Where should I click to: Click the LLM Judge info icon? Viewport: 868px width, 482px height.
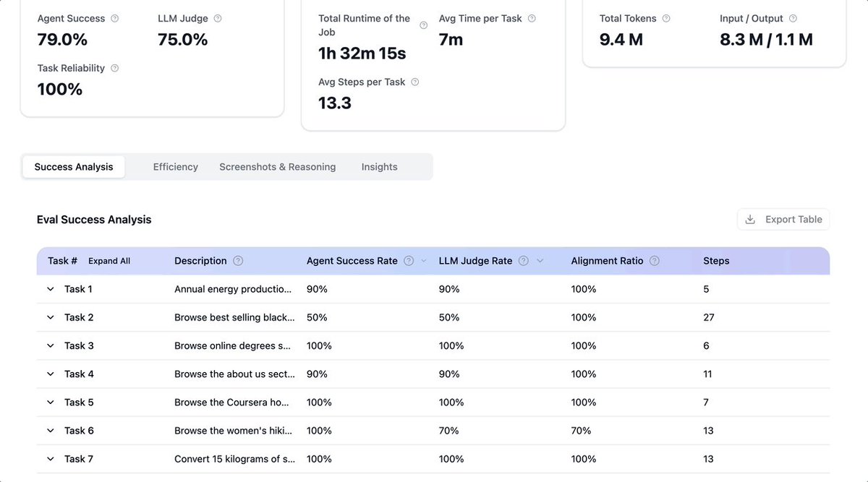click(218, 19)
